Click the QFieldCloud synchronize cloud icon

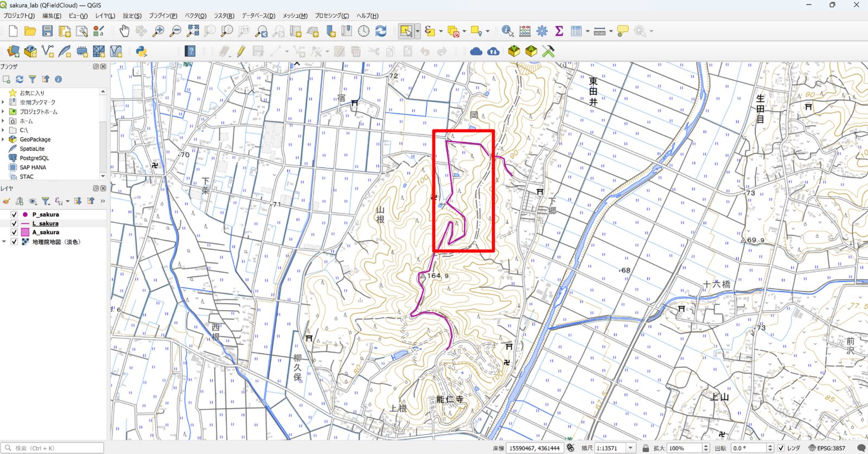(493, 52)
